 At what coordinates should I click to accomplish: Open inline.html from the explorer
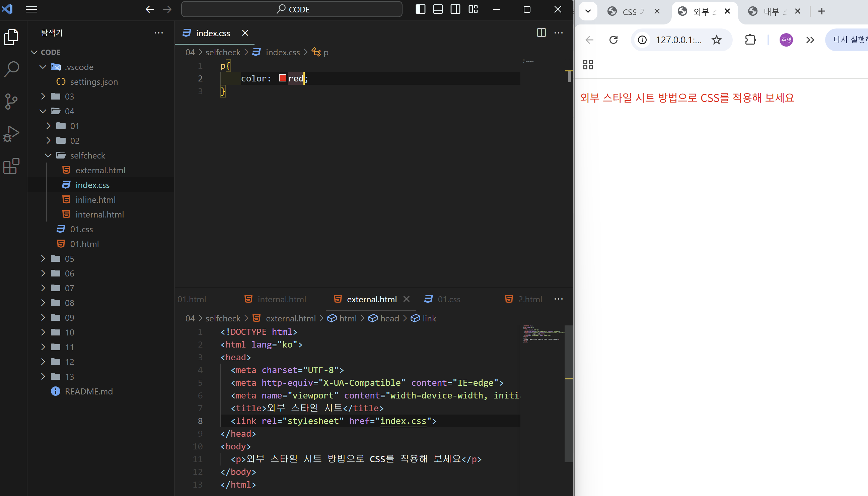coord(95,200)
